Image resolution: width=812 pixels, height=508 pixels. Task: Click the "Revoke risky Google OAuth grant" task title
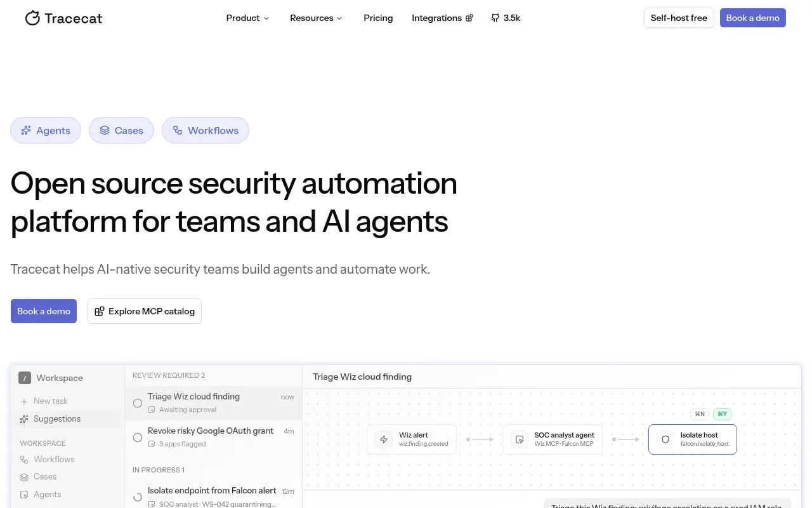click(x=211, y=431)
